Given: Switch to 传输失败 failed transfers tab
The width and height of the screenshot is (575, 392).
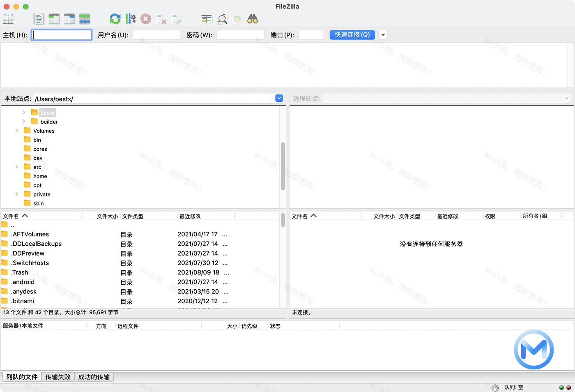Looking at the screenshot, I should 58,377.
